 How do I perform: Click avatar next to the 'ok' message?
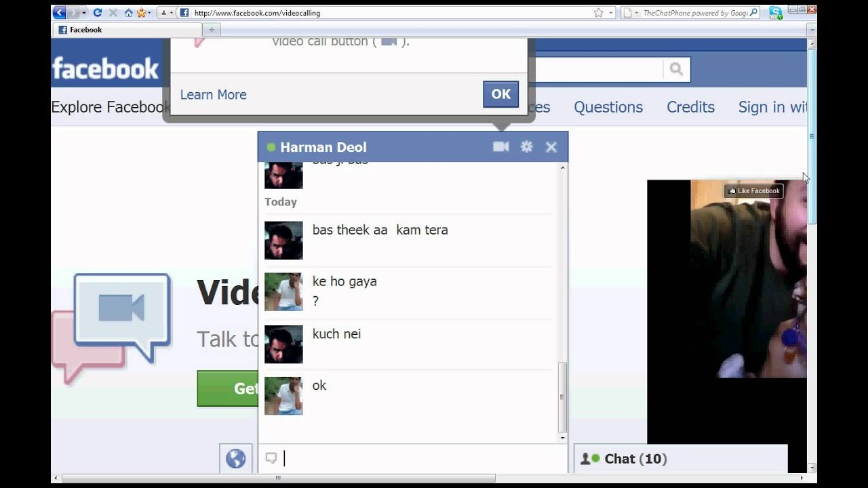tap(283, 396)
